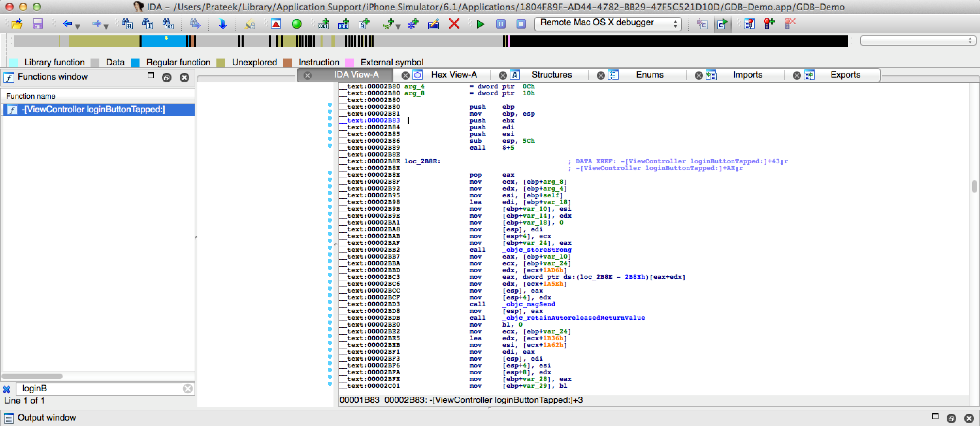The height and width of the screenshot is (426, 980).
Task: Click the add breakpoint icon
Action: (x=769, y=24)
